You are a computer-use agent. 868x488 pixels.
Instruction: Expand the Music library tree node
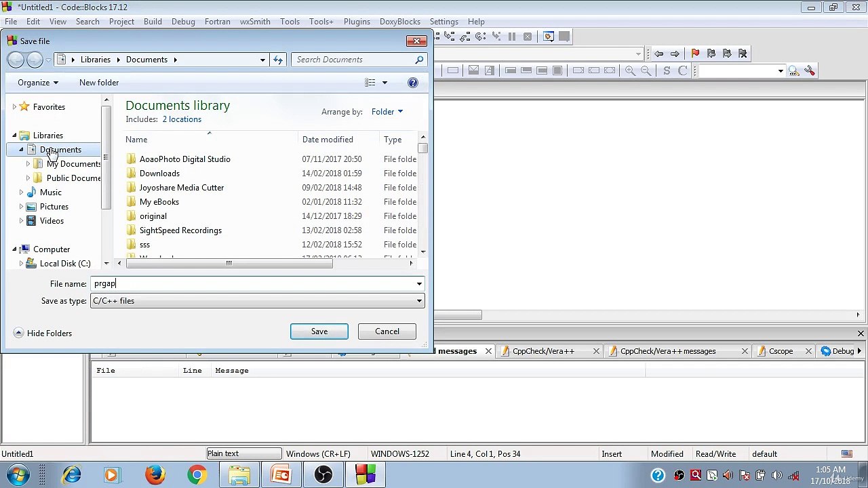[21, 192]
